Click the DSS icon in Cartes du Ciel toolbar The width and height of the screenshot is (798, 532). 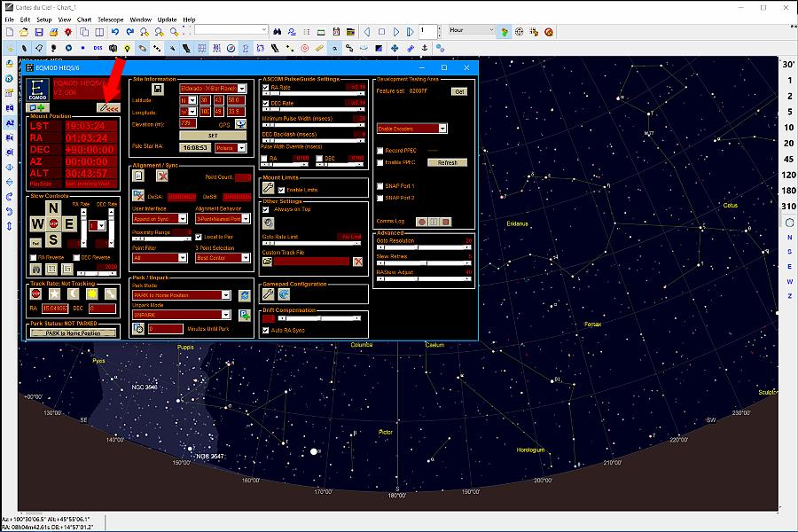(x=98, y=48)
